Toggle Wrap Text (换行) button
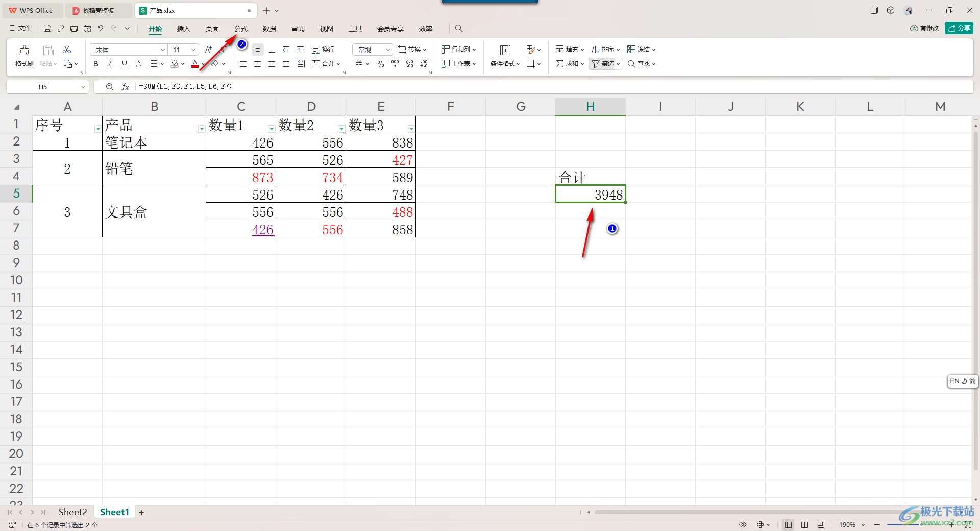Image resolution: width=980 pixels, height=531 pixels. [323, 50]
